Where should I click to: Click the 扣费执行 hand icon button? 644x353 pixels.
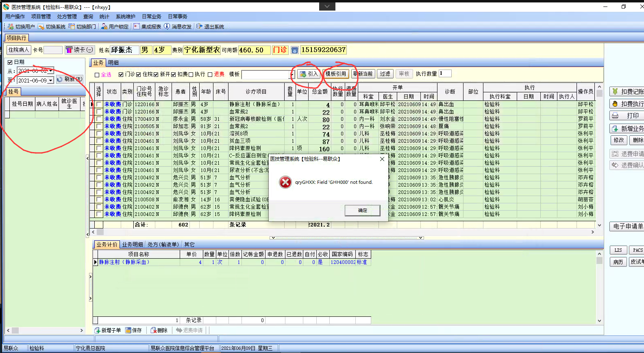(x=615, y=104)
